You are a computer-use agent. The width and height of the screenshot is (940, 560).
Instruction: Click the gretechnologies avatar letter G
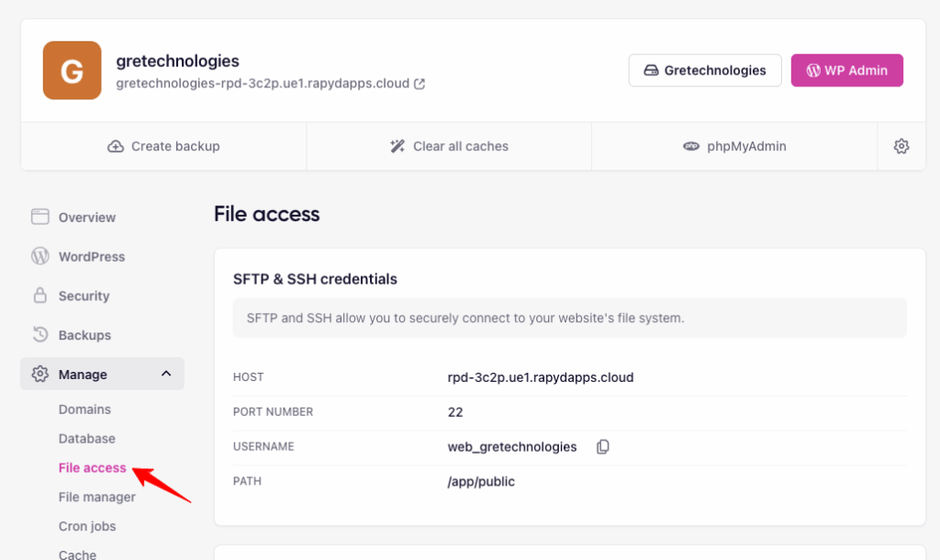tap(70, 70)
